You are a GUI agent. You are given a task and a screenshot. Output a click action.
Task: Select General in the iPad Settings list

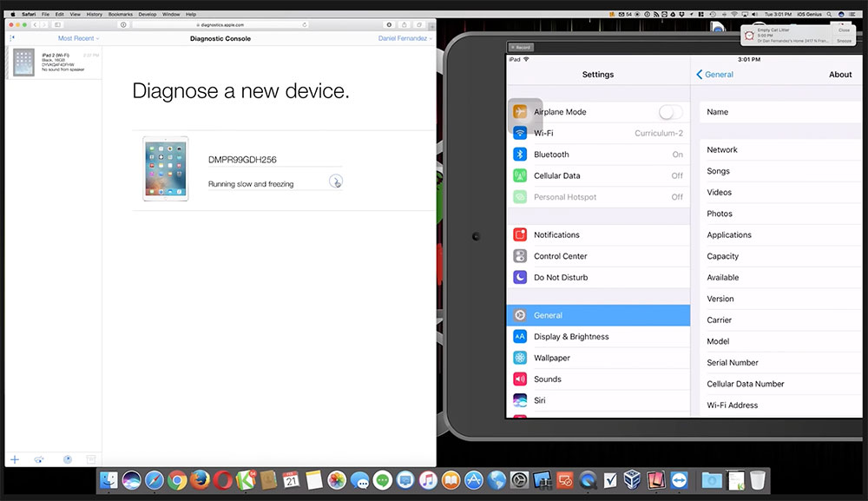click(598, 315)
